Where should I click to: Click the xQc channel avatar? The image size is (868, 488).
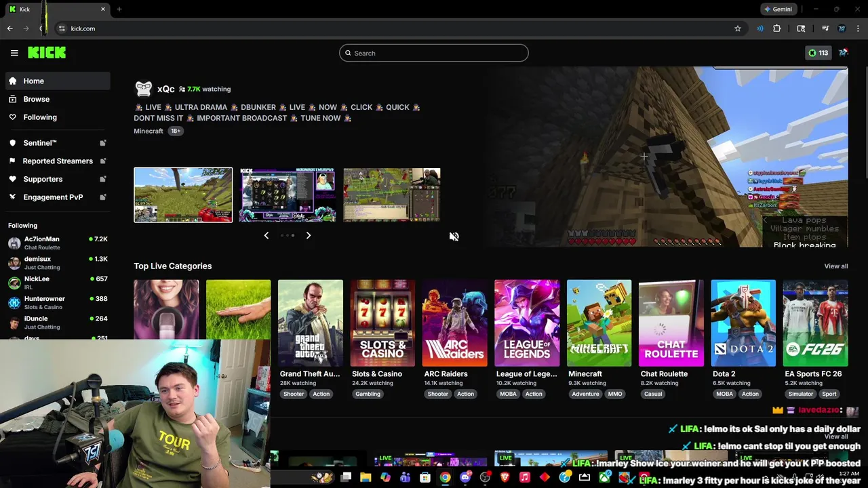[144, 89]
